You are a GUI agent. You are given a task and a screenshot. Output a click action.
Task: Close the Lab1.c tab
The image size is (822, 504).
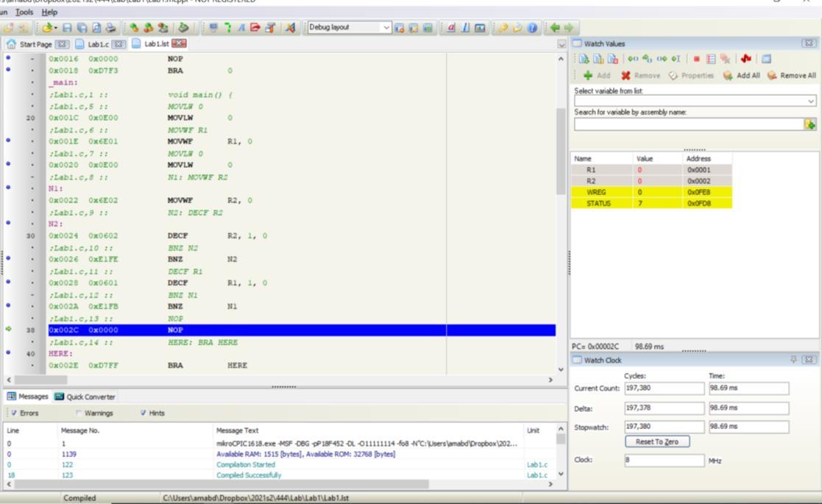click(x=119, y=44)
